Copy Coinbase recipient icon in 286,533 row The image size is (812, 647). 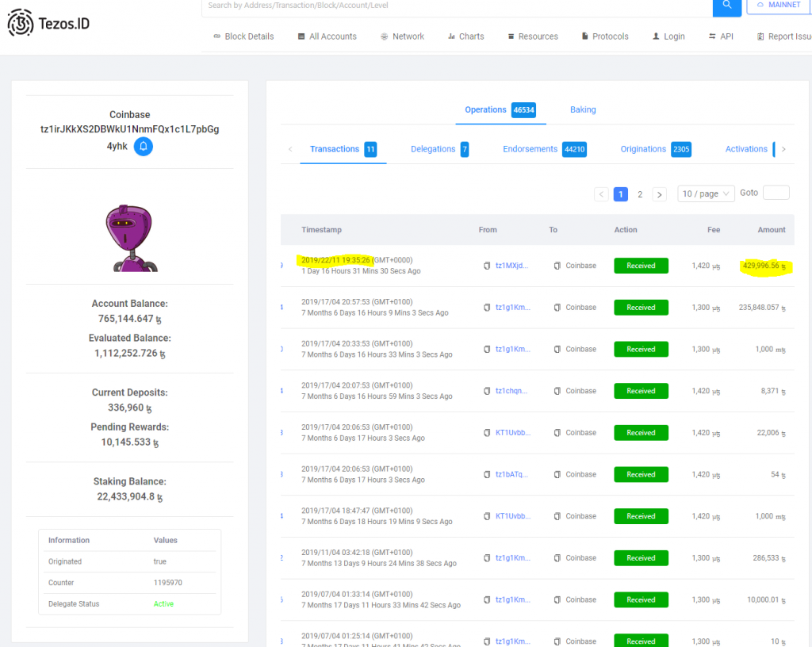click(x=557, y=558)
